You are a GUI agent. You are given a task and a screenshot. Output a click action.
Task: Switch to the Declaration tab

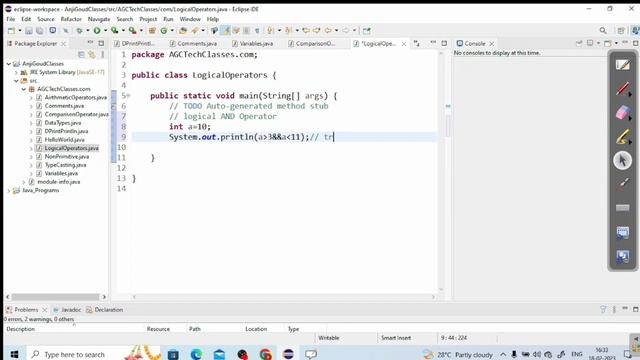104,310
